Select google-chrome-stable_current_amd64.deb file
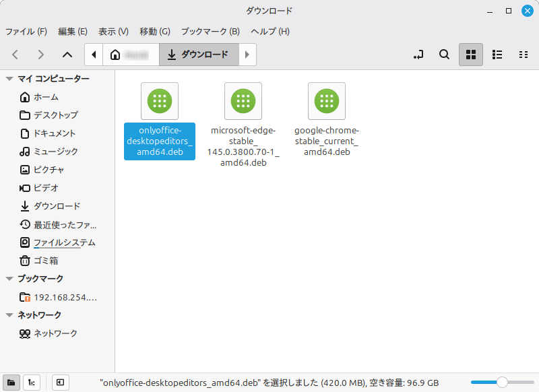Screen dimensions: 539x392 click(327, 119)
